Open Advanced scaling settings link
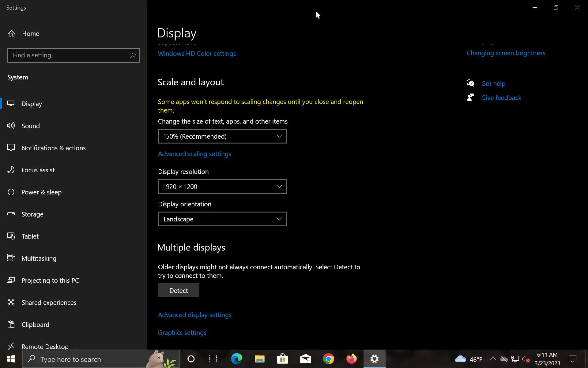This screenshot has height=368, width=588. pyautogui.click(x=194, y=154)
